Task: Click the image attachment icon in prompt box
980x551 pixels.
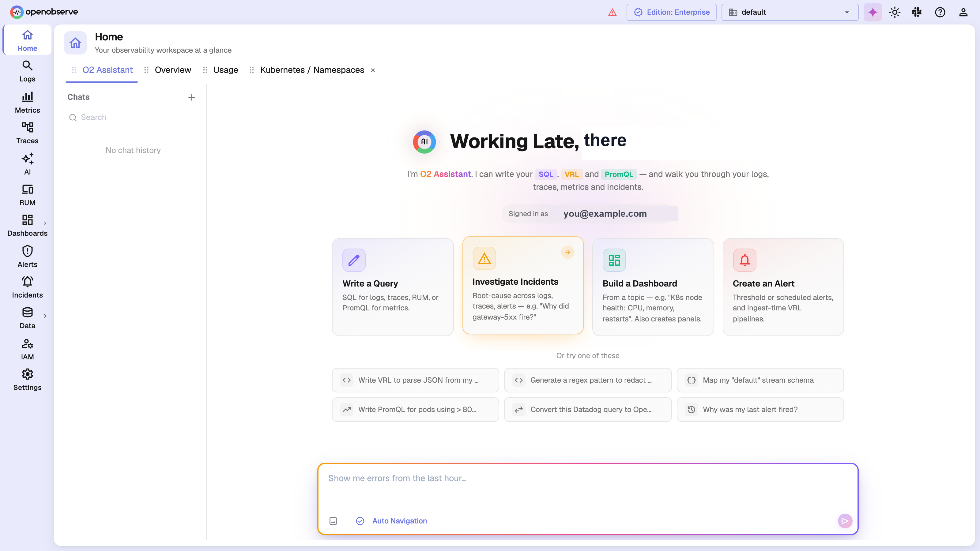Action: pyautogui.click(x=333, y=521)
